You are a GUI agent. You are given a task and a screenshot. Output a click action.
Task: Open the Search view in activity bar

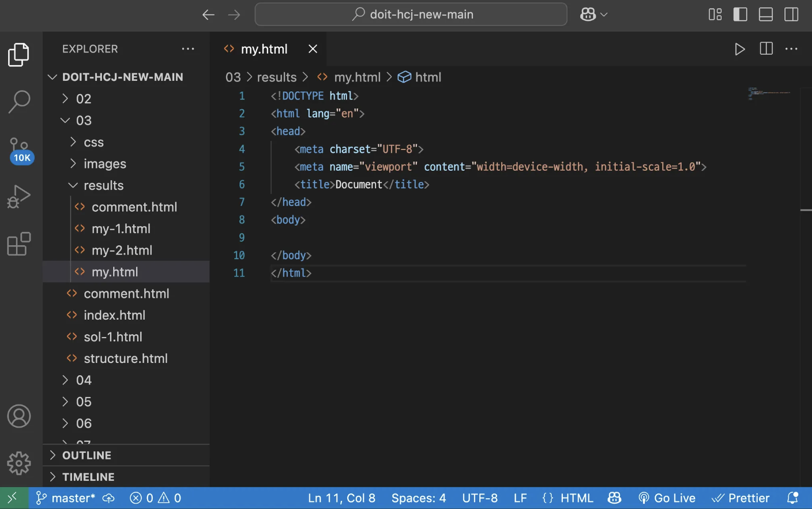pyautogui.click(x=19, y=102)
